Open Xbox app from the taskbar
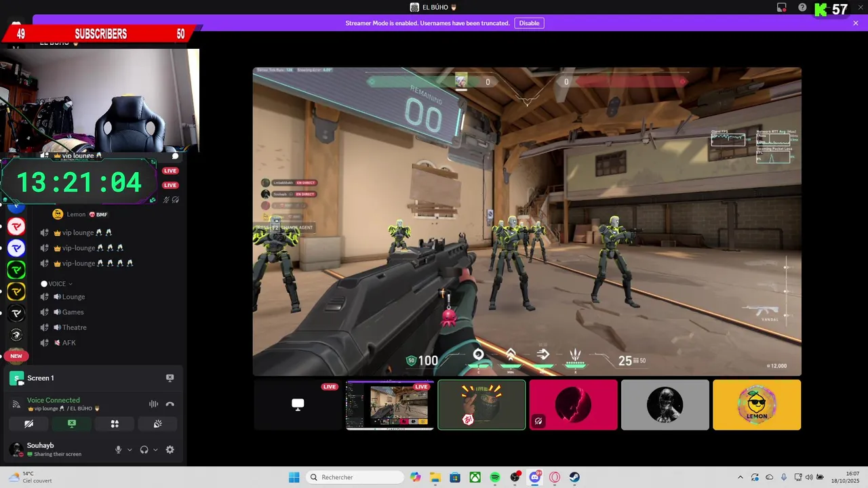 pos(475,477)
